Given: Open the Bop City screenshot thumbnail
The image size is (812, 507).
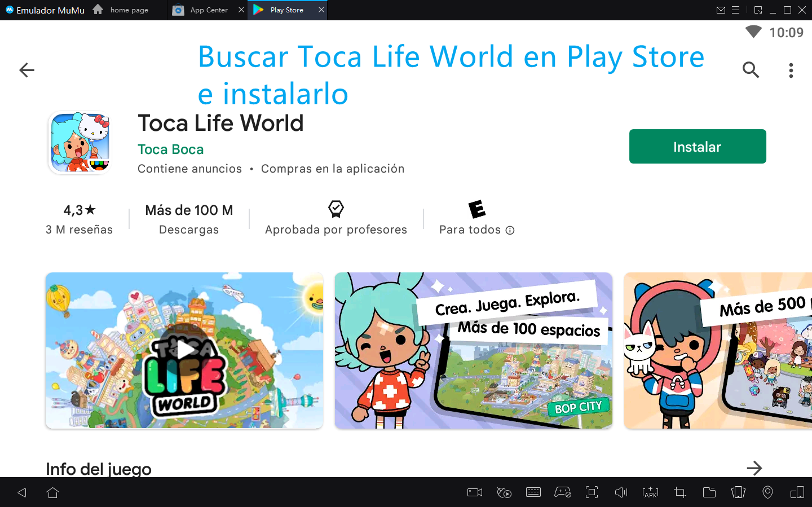Looking at the screenshot, I should click(473, 350).
